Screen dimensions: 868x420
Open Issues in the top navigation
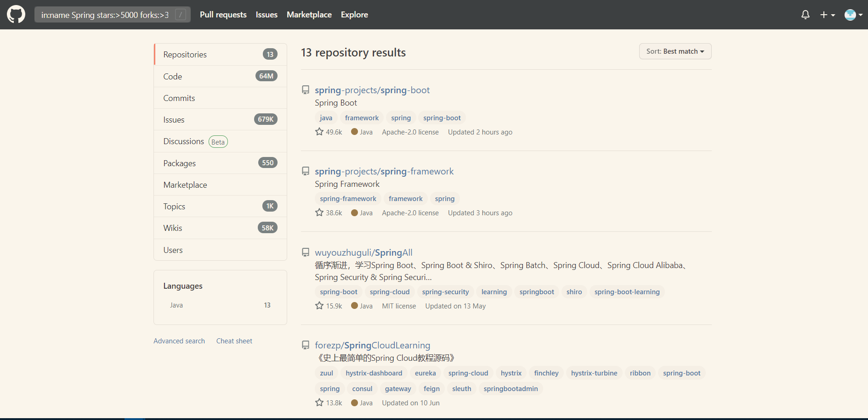point(267,15)
